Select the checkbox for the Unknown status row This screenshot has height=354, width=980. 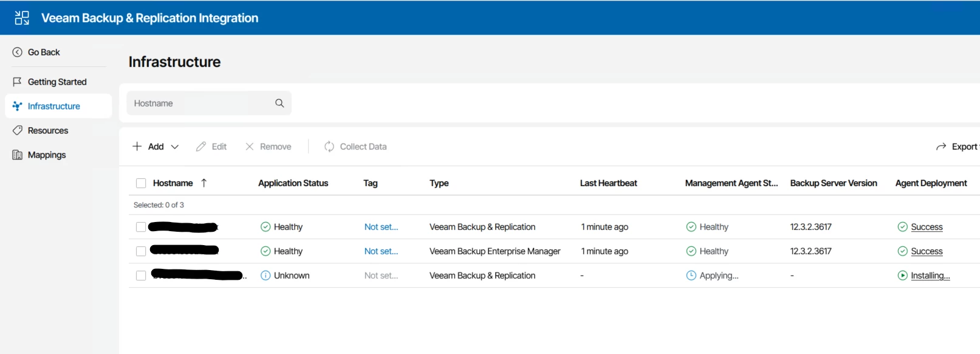141,276
